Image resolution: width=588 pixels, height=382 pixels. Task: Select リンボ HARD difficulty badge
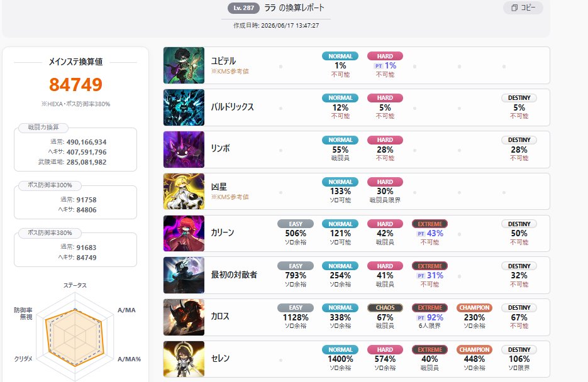(x=385, y=139)
